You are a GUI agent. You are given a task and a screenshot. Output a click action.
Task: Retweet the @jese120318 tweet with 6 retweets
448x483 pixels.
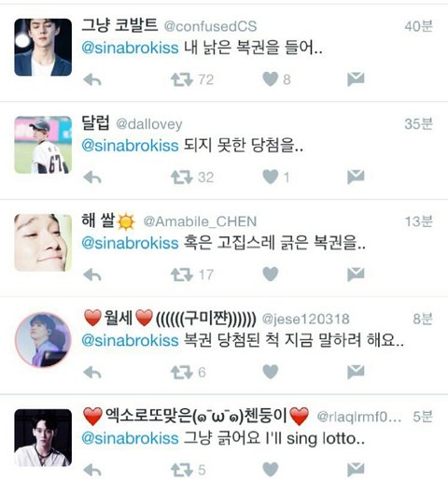point(182,372)
